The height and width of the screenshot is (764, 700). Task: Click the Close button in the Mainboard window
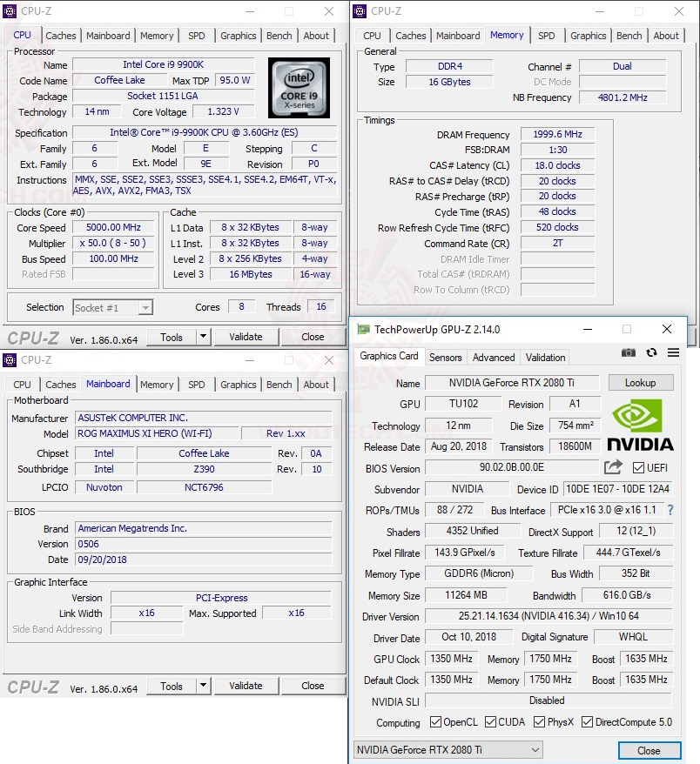(313, 686)
